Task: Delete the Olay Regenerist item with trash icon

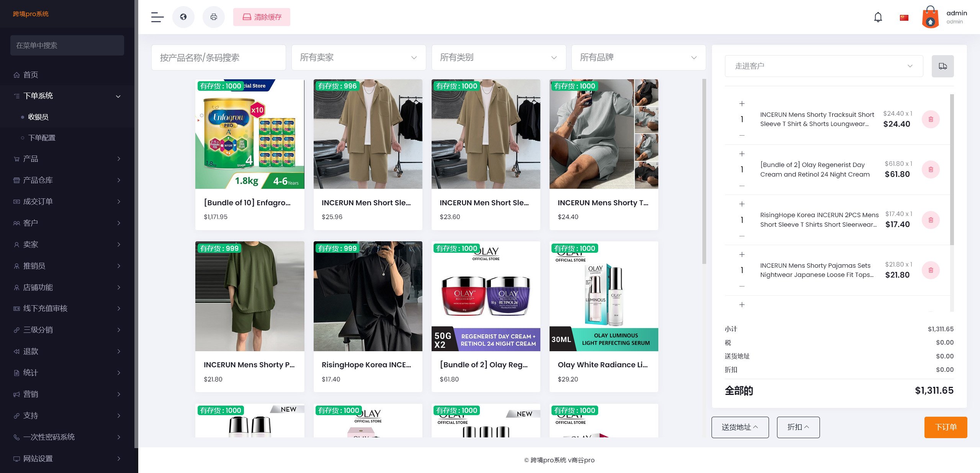Action: [x=931, y=169]
